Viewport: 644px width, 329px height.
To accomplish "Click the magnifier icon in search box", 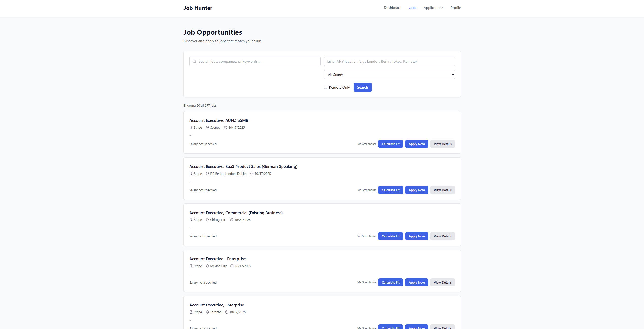I will [x=194, y=61].
